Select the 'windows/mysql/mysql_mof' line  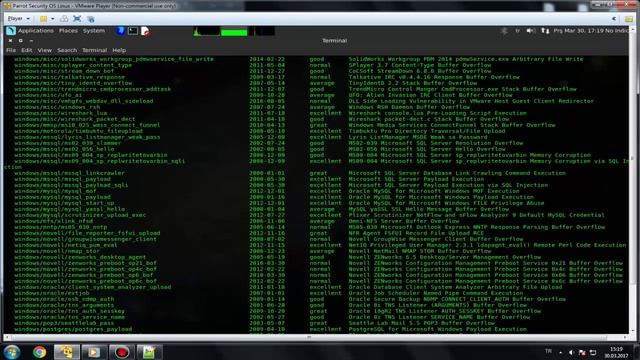(55, 191)
